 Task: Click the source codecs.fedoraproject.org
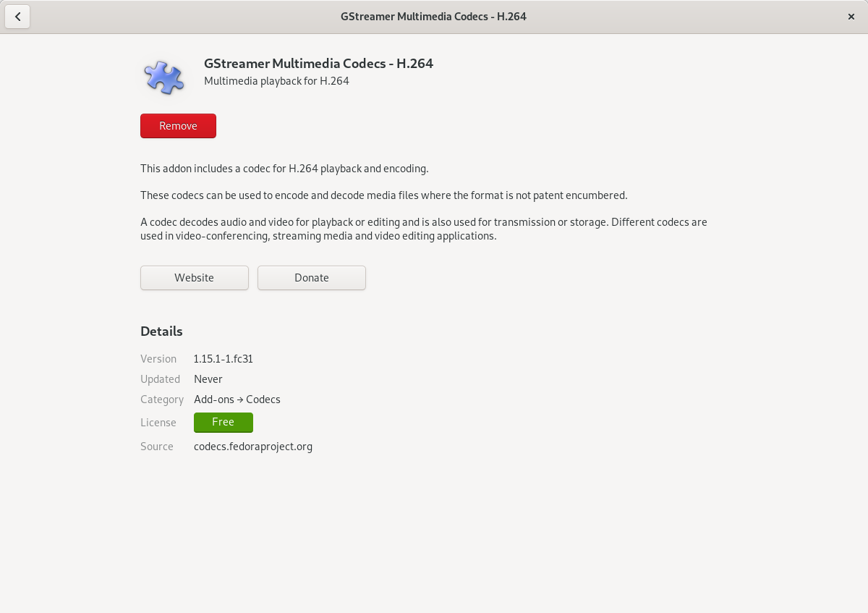click(253, 447)
